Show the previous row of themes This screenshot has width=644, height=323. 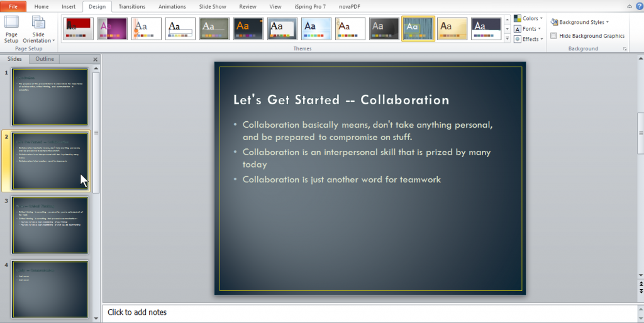[508, 19]
